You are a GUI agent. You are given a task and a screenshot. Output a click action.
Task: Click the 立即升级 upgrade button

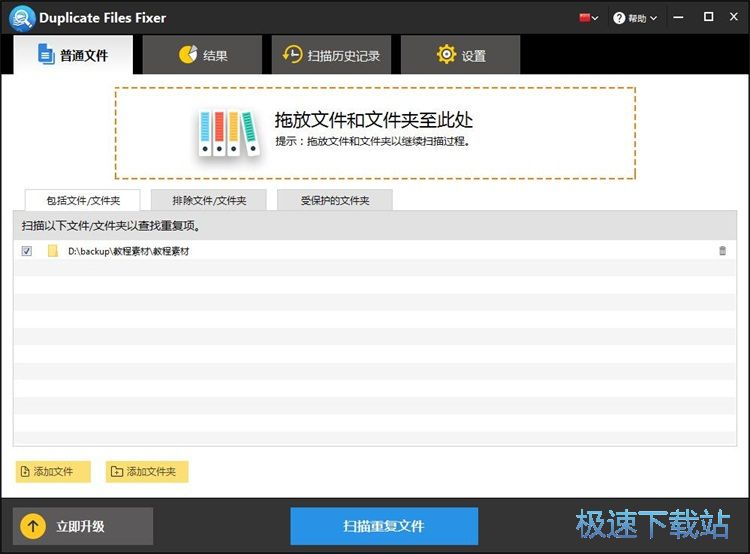click(x=83, y=526)
